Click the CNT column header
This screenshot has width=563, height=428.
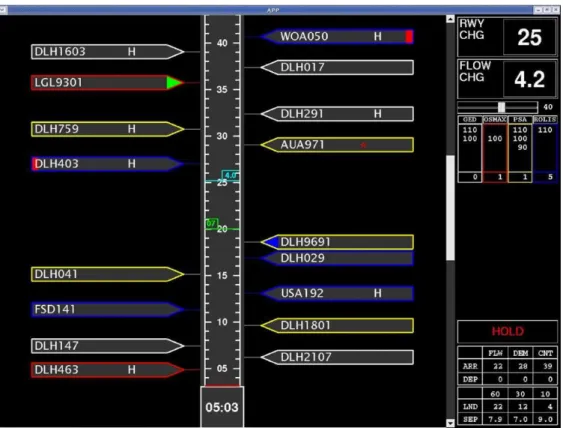545,353
